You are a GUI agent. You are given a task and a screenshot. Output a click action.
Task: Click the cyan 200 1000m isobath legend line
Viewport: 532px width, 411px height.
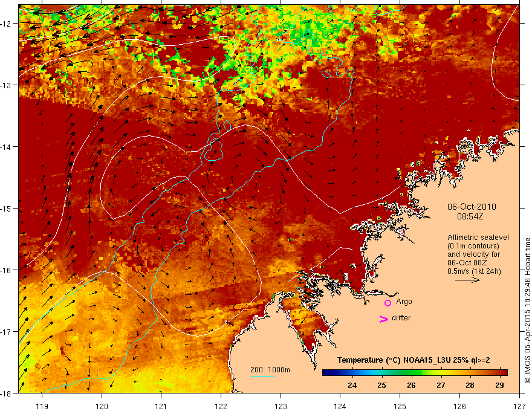[x=262, y=377]
